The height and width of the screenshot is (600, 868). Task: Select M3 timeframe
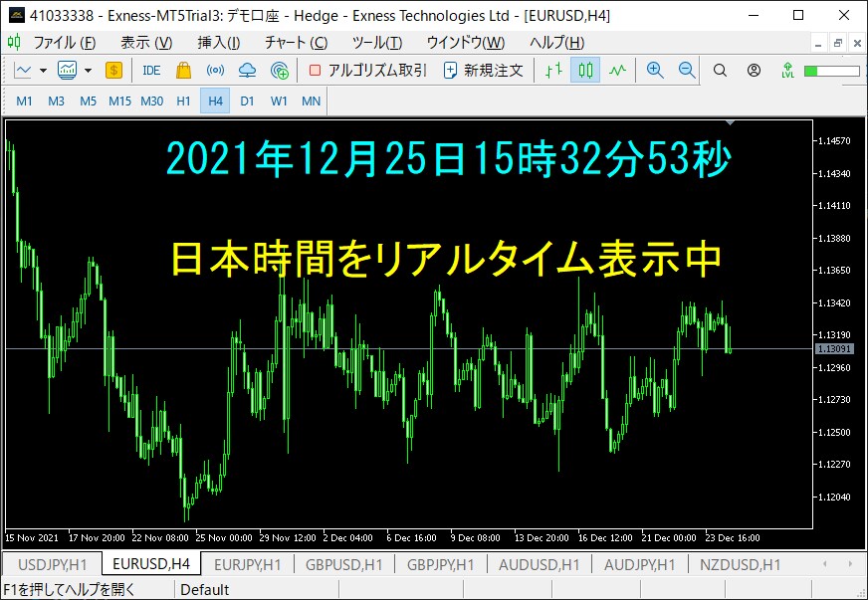click(x=56, y=101)
